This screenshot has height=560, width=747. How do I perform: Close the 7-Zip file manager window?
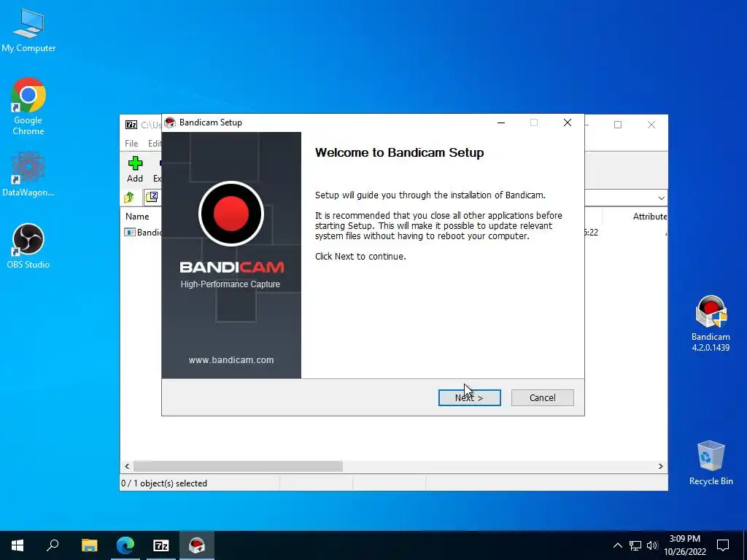tap(651, 125)
